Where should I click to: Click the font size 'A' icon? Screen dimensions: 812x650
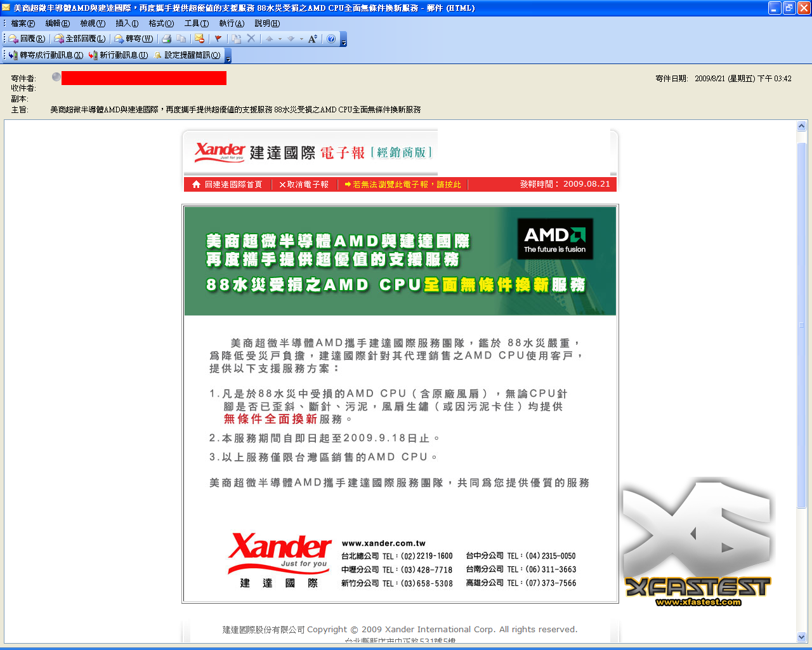(312, 39)
